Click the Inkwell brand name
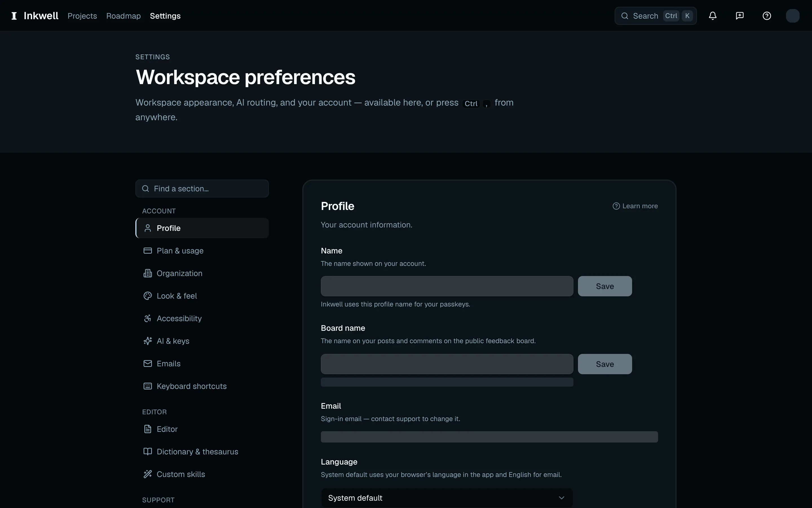 41,16
